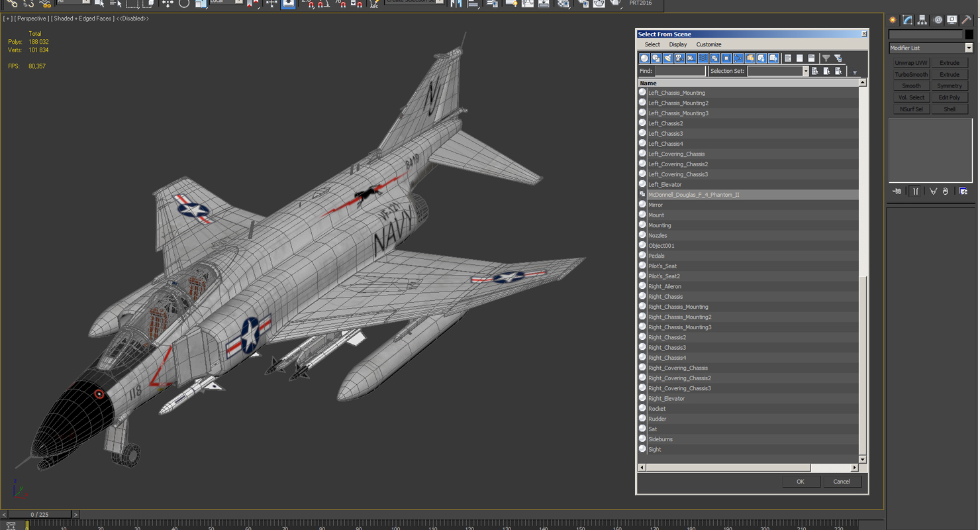Click Cancel in Select From Scene
Image resolution: width=980 pixels, height=530 pixels.
pyautogui.click(x=842, y=482)
